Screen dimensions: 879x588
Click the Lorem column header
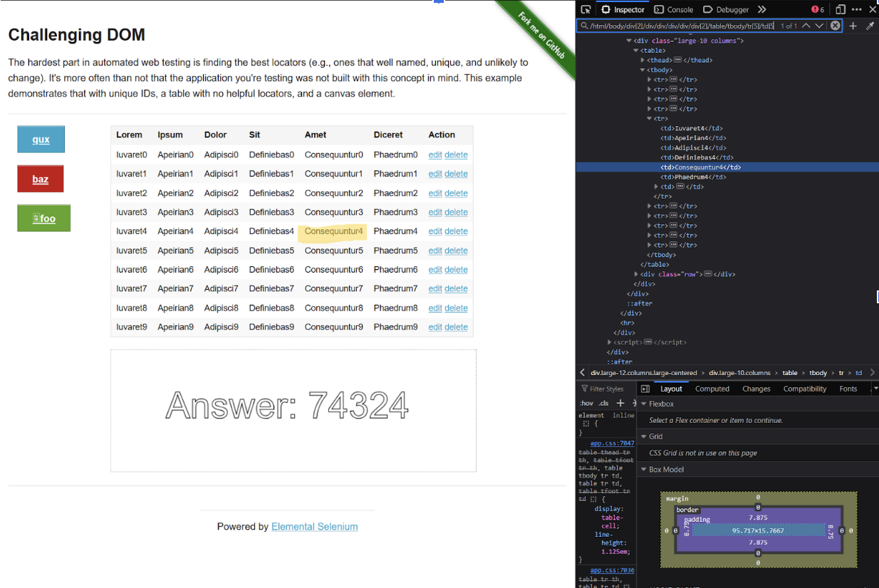tap(130, 135)
